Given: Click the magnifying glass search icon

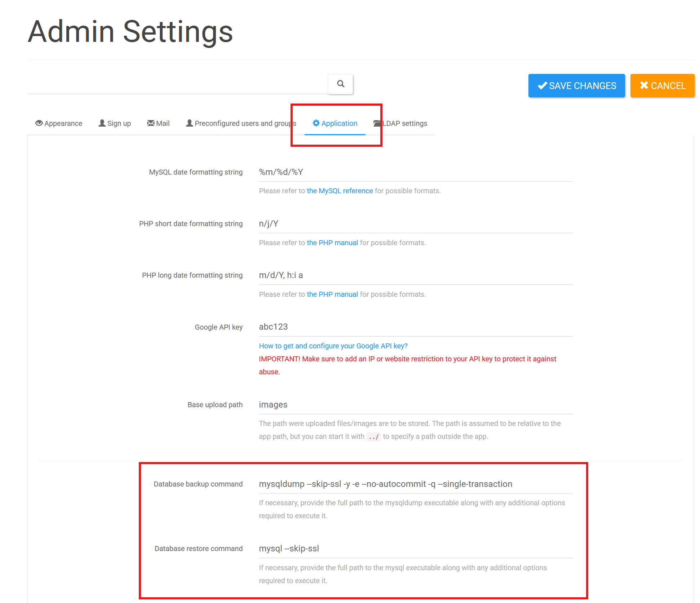Looking at the screenshot, I should pyautogui.click(x=340, y=84).
